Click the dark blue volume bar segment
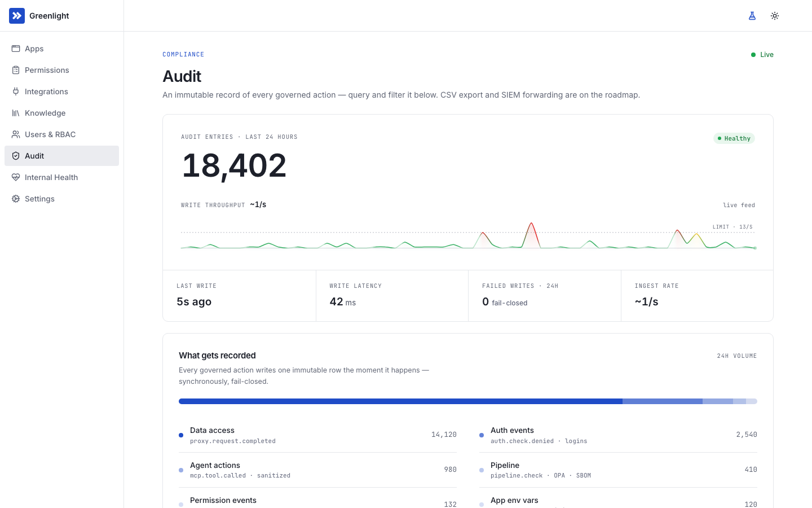The image size is (812, 508). pyautogui.click(x=400, y=401)
